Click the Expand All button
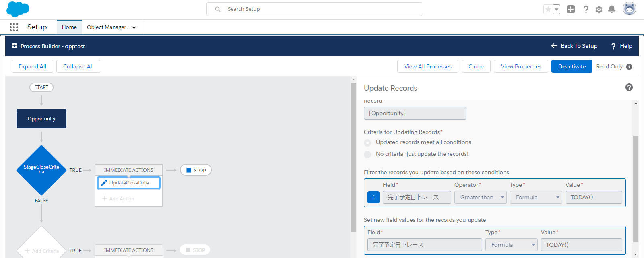Image resolution: width=644 pixels, height=258 pixels. click(33, 66)
